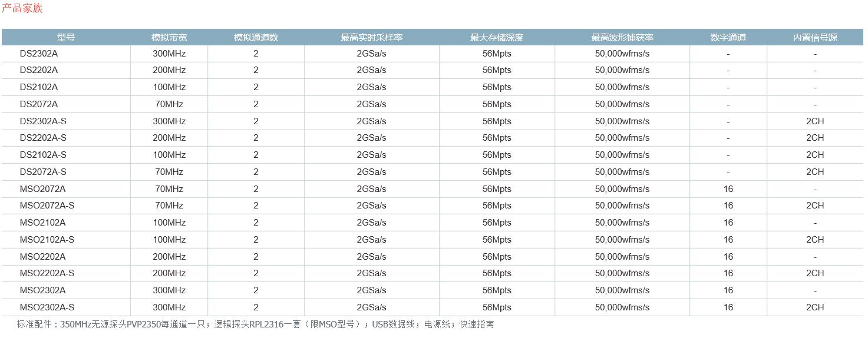Image resolution: width=868 pixels, height=351 pixels.
Task: Select the MSO2202A model name
Action: point(43,257)
